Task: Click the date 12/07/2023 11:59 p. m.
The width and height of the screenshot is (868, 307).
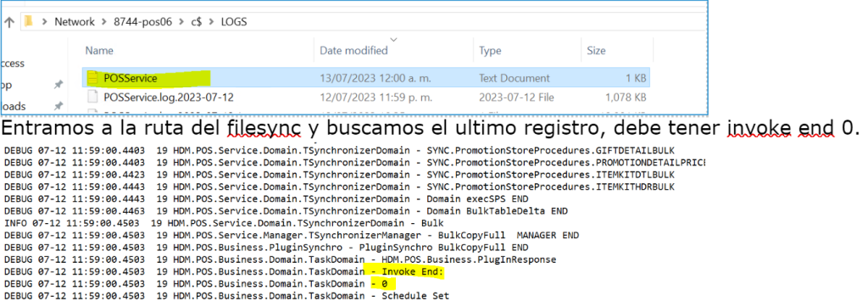Action: 376,98
